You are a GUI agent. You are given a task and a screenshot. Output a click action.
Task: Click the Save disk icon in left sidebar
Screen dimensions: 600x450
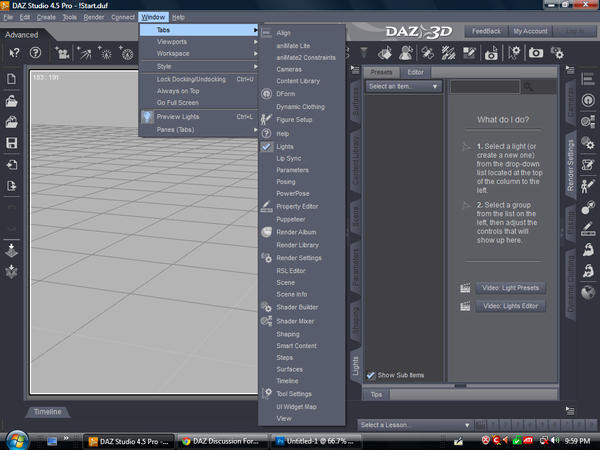coord(11,143)
